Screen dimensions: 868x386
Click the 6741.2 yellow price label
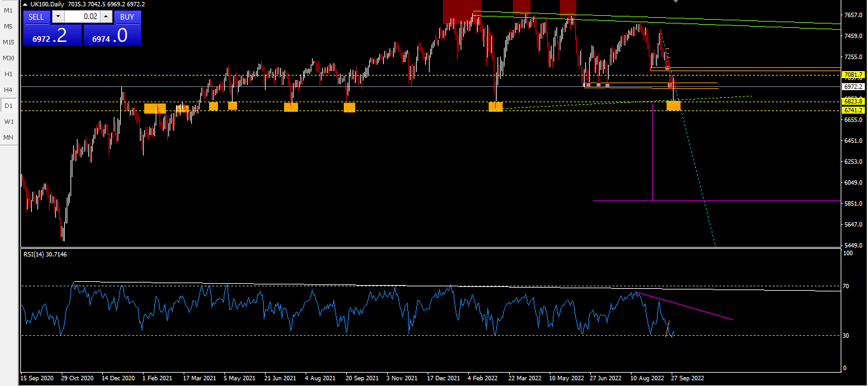[x=853, y=110]
